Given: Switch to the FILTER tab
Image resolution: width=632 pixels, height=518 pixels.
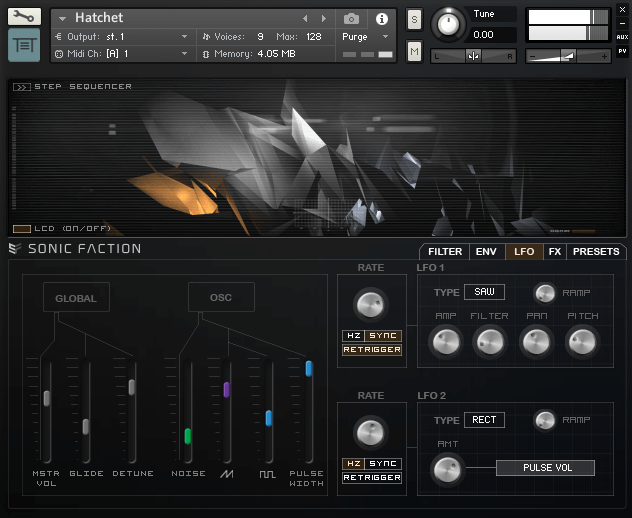Looking at the screenshot, I should click(x=445, y=252).
